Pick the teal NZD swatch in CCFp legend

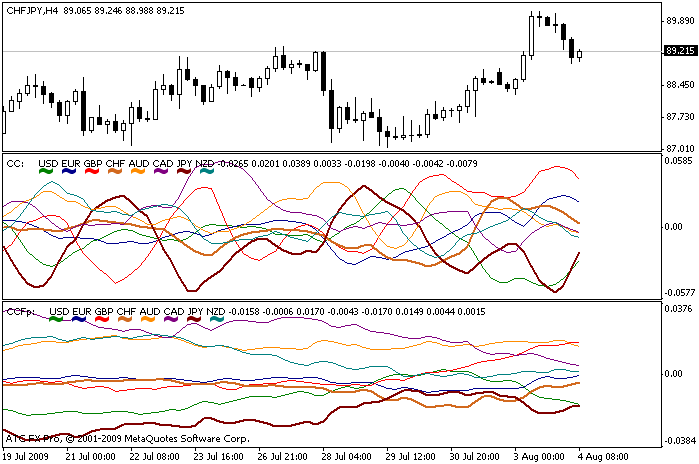pos(217,319)
